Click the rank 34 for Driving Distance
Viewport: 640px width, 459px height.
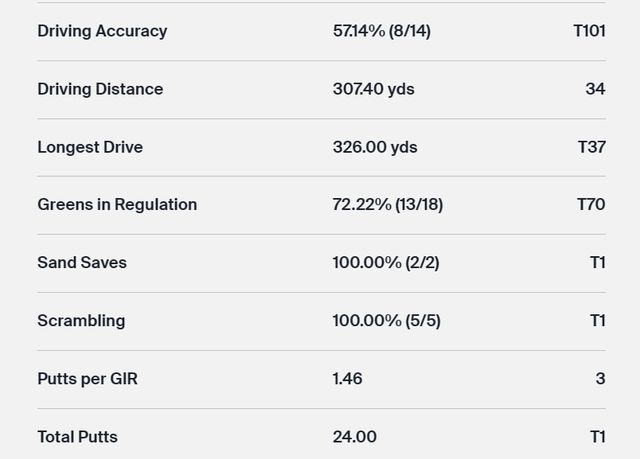click(x=595, y=89)
